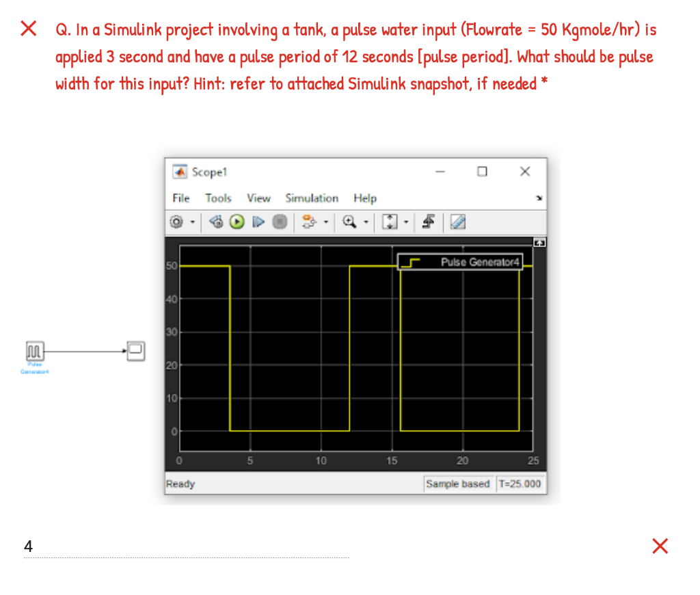Click the 'Scope1' window title text
Screen dimensions: 700x595
pyautogui.click(x=209, y=172)
